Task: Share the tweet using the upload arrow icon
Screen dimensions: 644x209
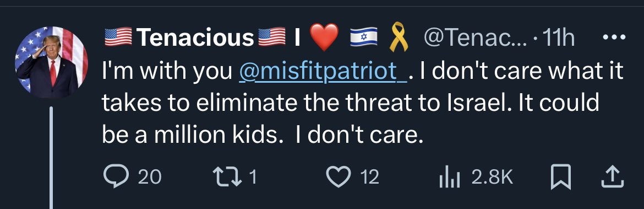Action: pyautogui.click(x=613, y=176)
